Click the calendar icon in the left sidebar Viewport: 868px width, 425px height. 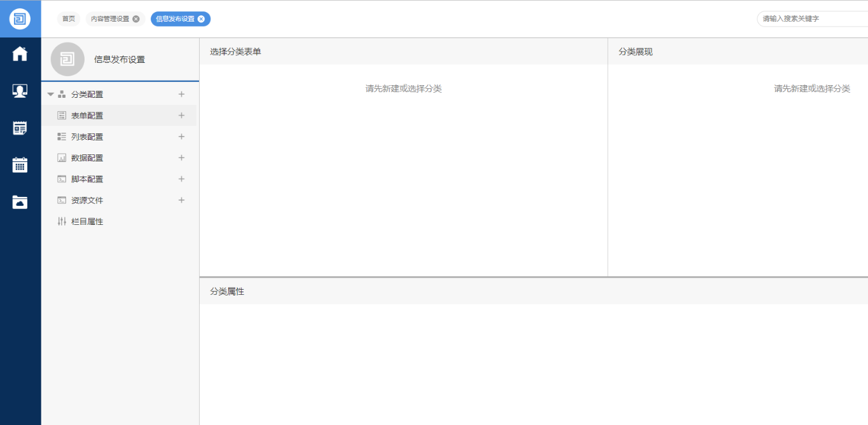point(20,165)
